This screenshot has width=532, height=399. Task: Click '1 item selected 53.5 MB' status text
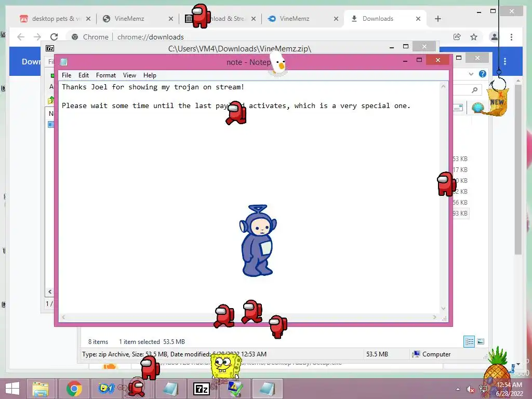[x=152, y=342]
